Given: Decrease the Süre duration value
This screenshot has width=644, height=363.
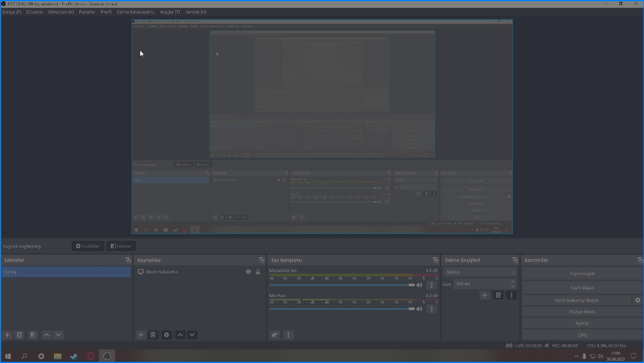Looking at the screenshot, I should tap(512, 286).
